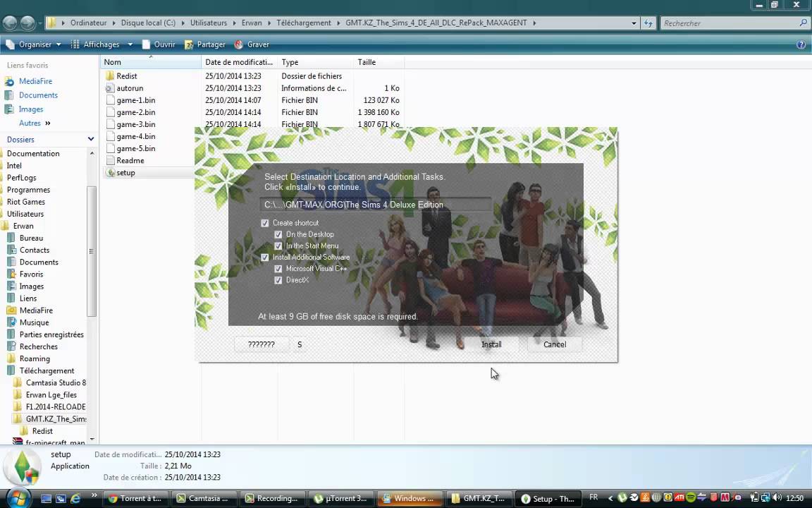
Task: Select game-1.bin file
Action: coord(135,100)
